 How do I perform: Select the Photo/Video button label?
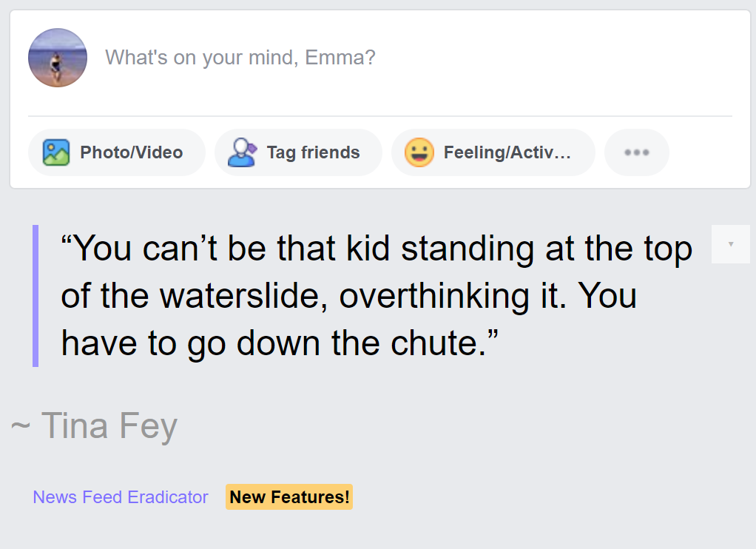(131, 152)
